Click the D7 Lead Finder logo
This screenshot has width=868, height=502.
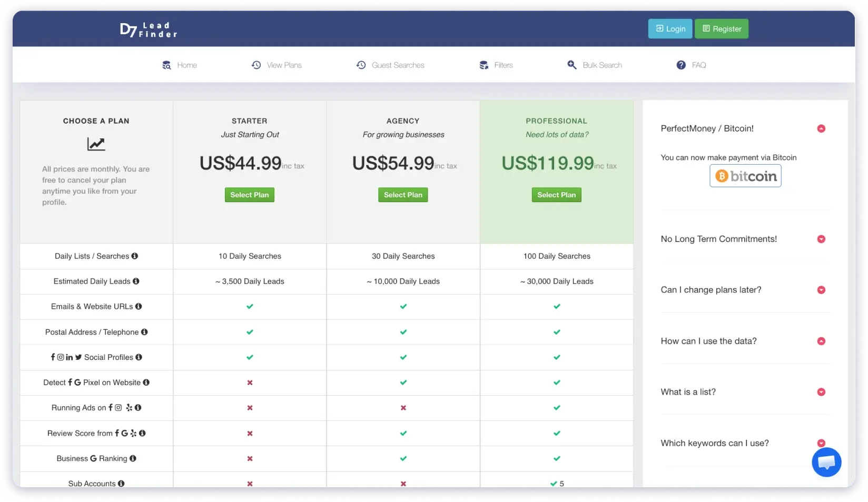[148, 29]
